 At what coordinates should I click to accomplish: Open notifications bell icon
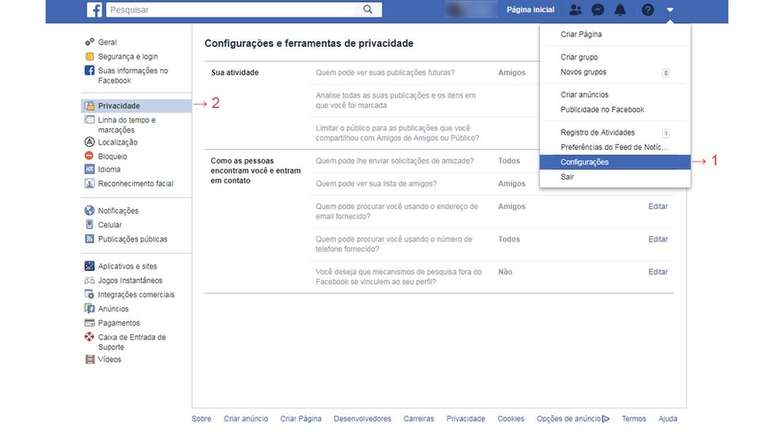click(621, 10)
